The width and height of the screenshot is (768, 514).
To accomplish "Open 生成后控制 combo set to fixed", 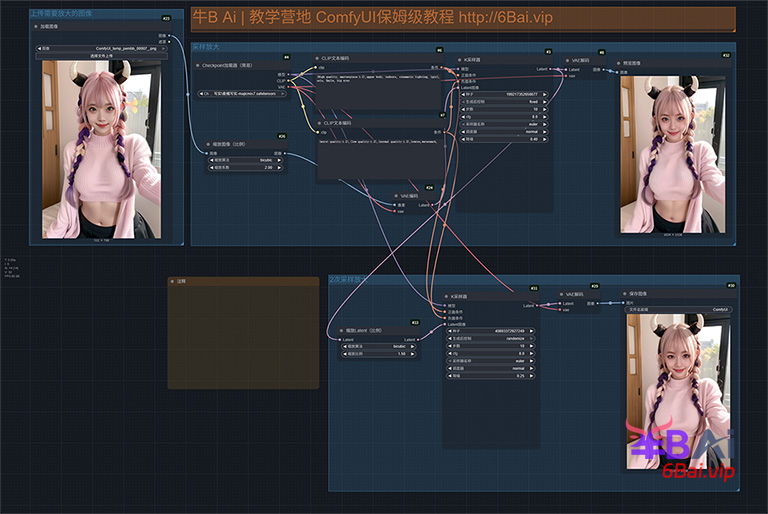I will [504, 102].
